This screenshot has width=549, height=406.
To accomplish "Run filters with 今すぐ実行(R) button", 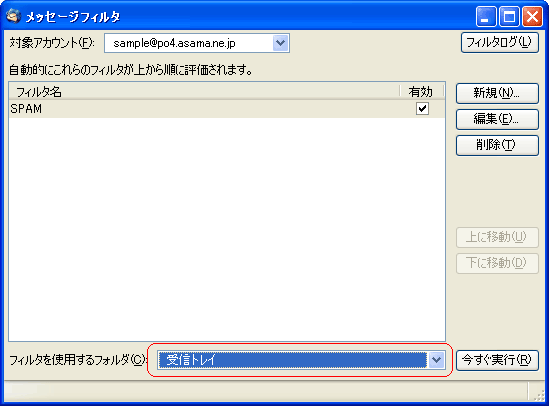I will (x=497, y=360).
